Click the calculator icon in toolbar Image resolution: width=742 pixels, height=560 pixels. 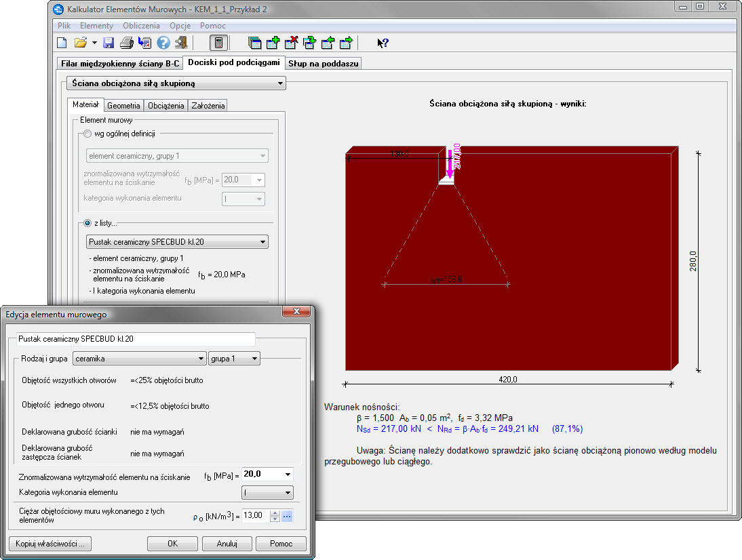click(x=218, y=43)
